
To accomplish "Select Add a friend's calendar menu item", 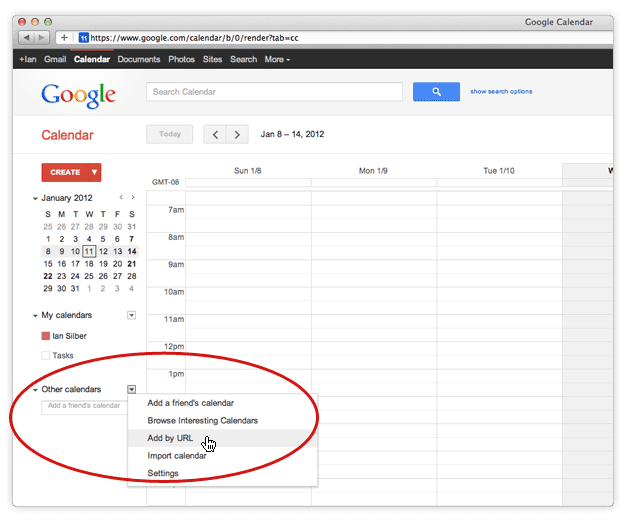I will (191, 403).
